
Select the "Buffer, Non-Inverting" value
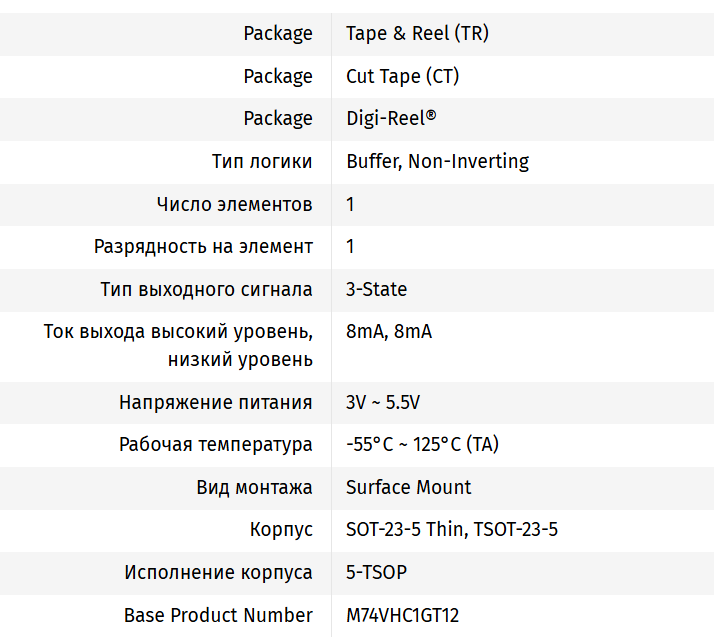[x=437, y=161]
